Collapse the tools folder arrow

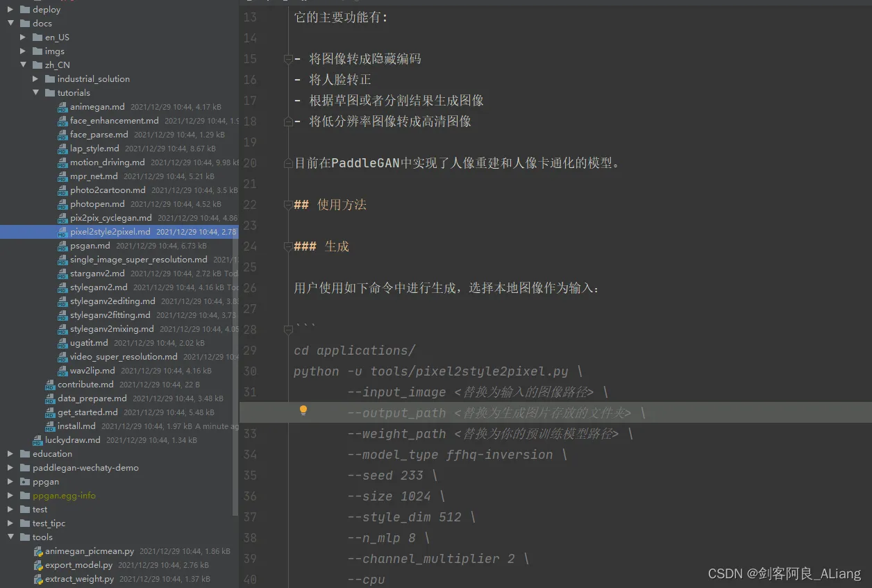pyautogui.click(x=10, y=537)
